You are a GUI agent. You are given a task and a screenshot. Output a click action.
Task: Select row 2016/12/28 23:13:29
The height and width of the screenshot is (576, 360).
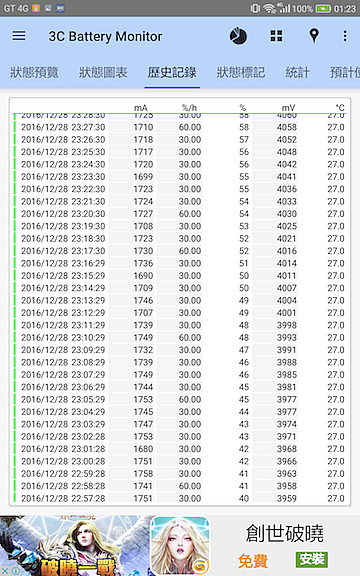180,300
